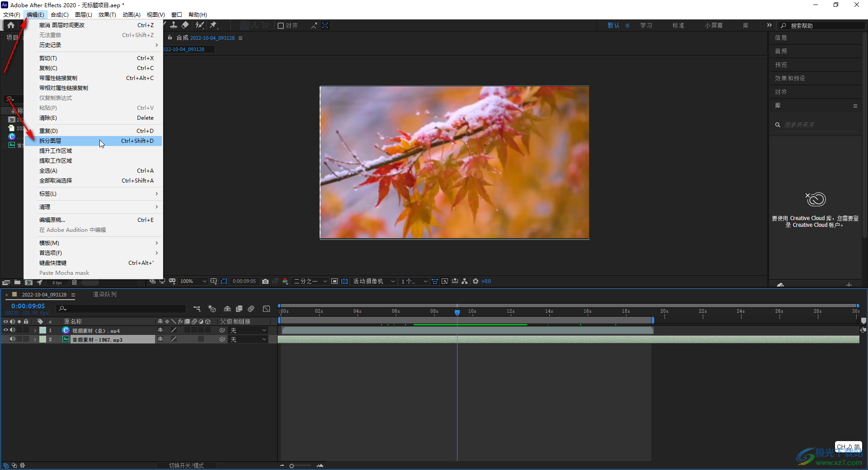Toggle transparency grid icon in viewer
The width and height of the screenshot is (868, 470).
tap(344, 281)
